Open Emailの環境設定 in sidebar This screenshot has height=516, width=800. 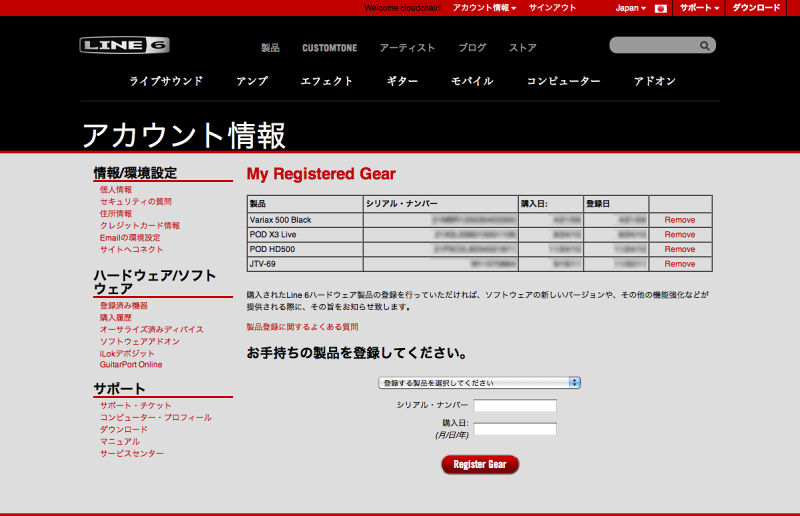(x=130, y=237)
